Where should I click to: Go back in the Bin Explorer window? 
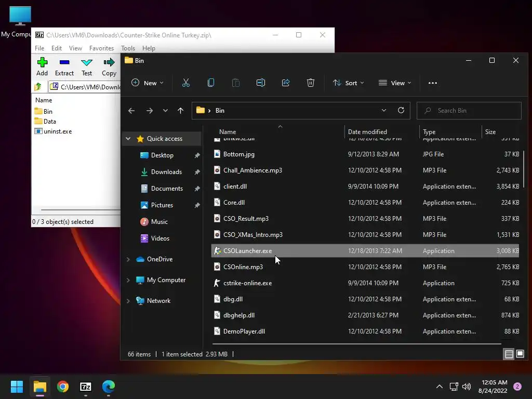(x=131, y=111)
